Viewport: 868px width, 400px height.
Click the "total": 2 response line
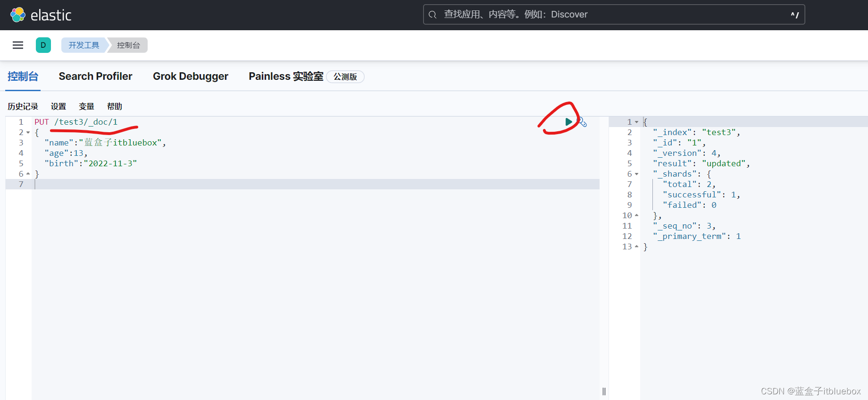[x=689, y=184]
